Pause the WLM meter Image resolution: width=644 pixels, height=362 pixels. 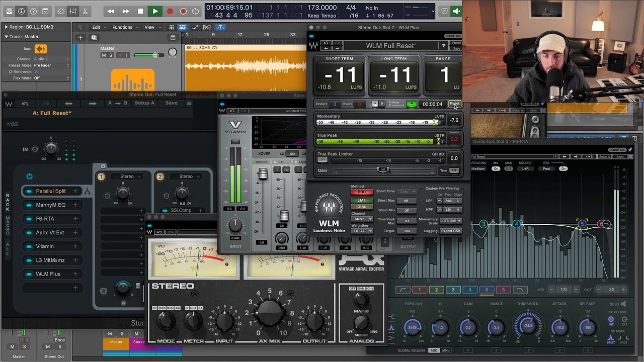[x=381, y=104]
